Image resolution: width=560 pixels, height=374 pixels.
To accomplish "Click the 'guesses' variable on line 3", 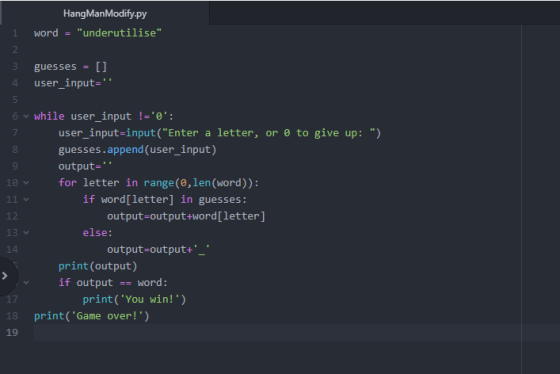I will pyautogui.click(x=55, y=67).
